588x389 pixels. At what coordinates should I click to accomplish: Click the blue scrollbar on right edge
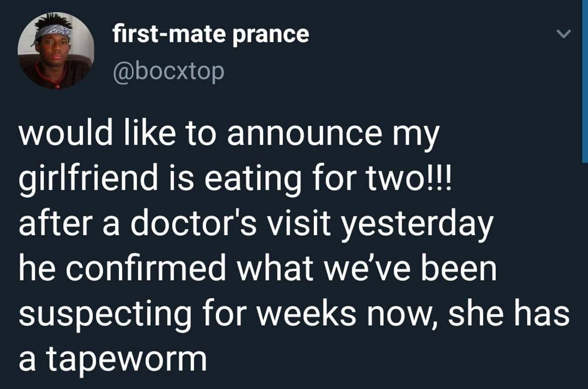click(585, 81)
